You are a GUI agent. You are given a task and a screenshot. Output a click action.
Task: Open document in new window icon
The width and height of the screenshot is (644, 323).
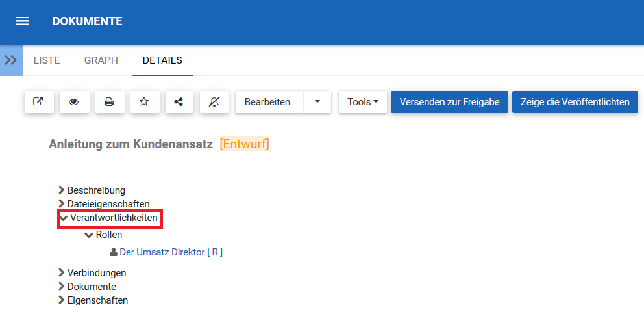(39, 102)
